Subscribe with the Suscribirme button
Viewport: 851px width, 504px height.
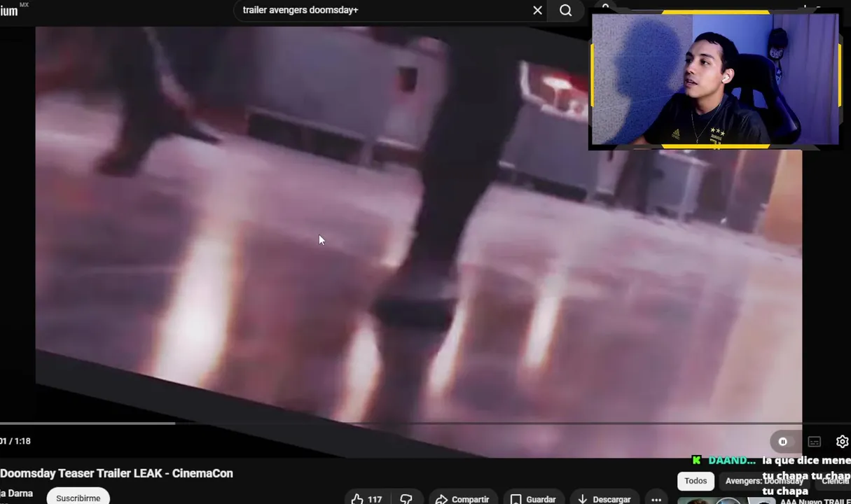coord(78,497)
